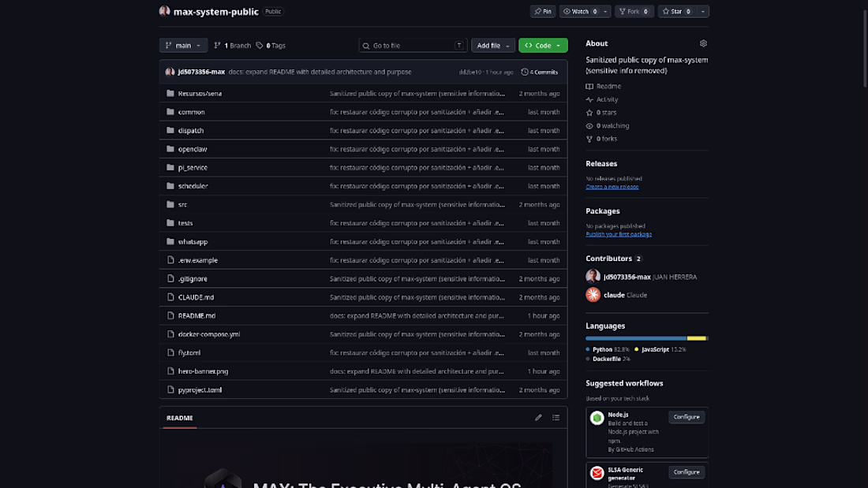Viewport: 868px width, 488px height.
Task: Click the yellow JavaScript segment in language bar
Action: (697, 338)
